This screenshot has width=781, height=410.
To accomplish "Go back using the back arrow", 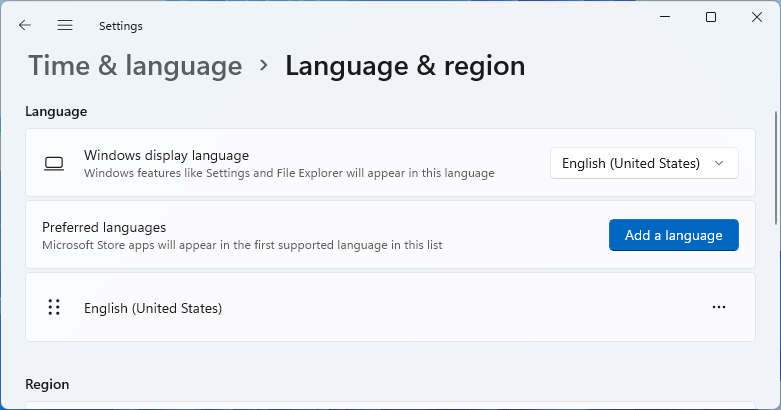I will (x=25, y=25).
